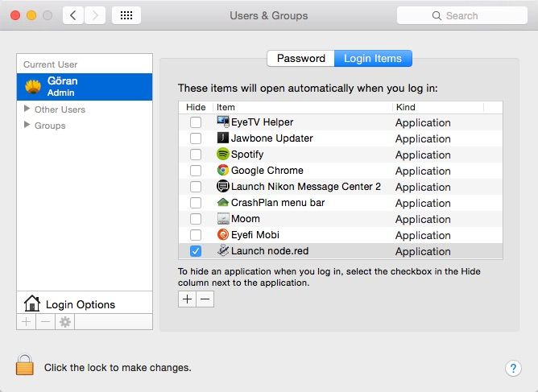
Task: Uncheck Hide for Launch node.red
Action: point(196,251)
